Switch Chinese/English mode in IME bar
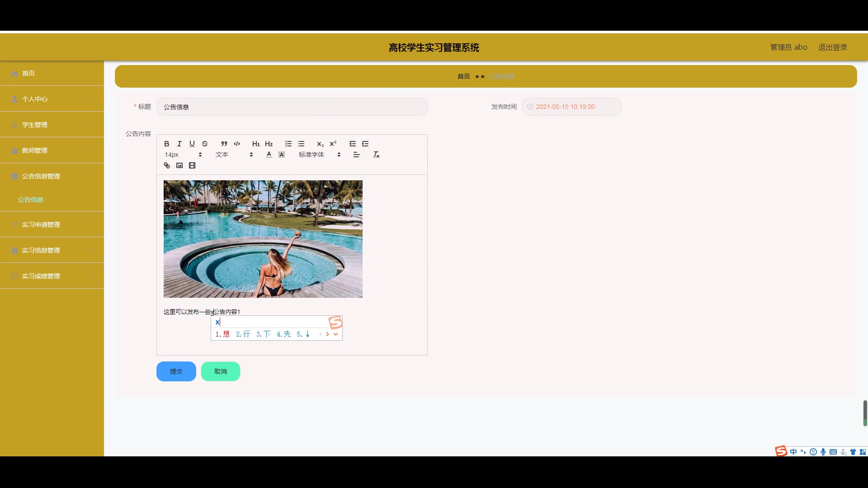Viewport: 868px width, 488px height. [x=793, y=452]
